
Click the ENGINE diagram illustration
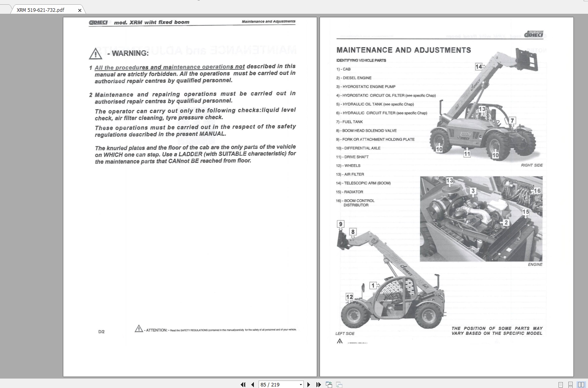pyautogui.click(x=481, y=218)
